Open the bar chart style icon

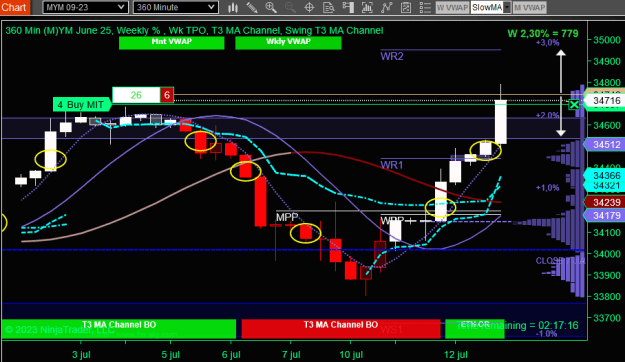click(x=233, y=8)
